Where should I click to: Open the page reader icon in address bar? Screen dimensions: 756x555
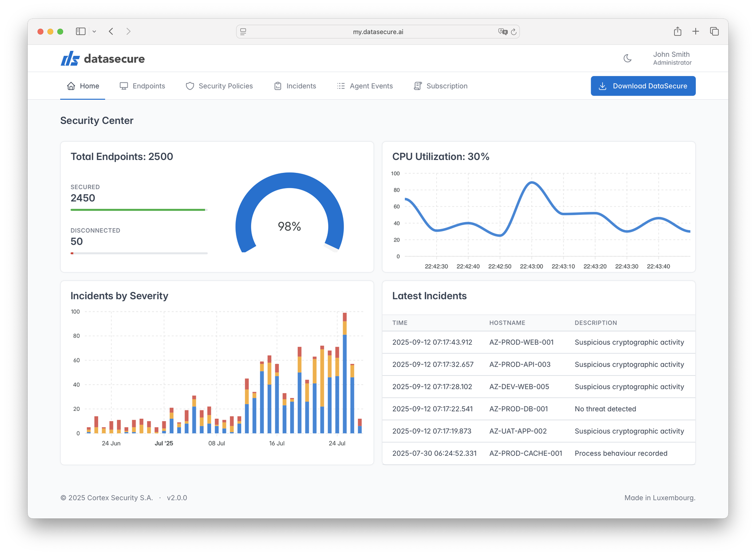click(243, 32)
